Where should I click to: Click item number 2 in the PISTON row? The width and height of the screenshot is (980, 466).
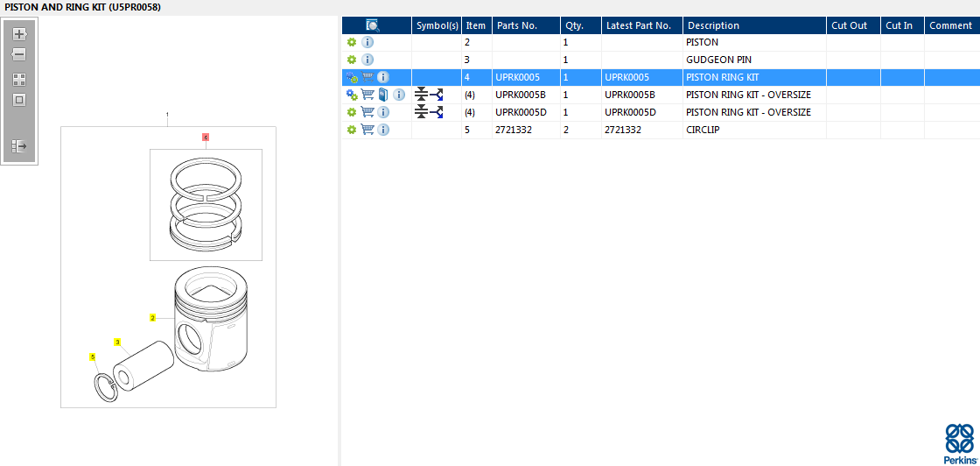(467, 43)
